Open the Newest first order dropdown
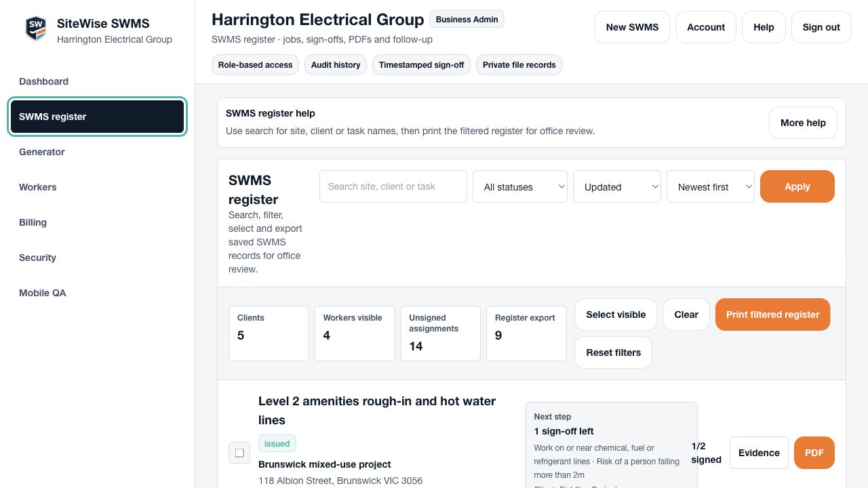The height and width of the screenshot is (488, 868). coord(711,186)
